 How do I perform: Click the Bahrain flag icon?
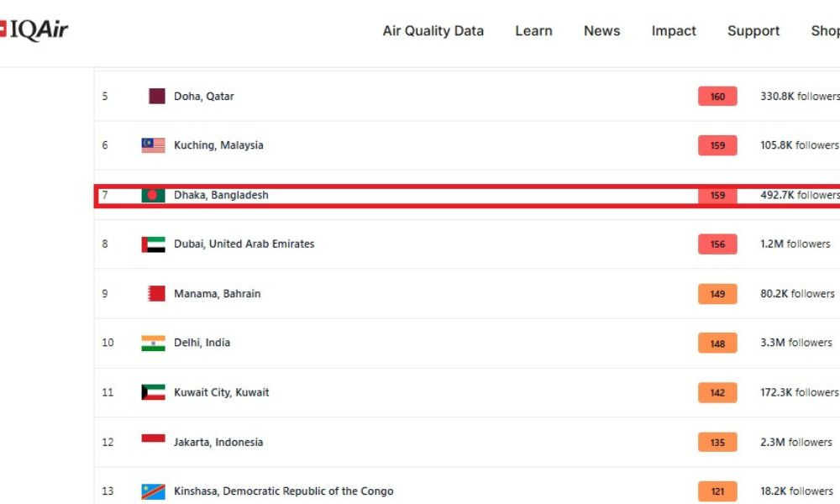(x=156, y=293)
